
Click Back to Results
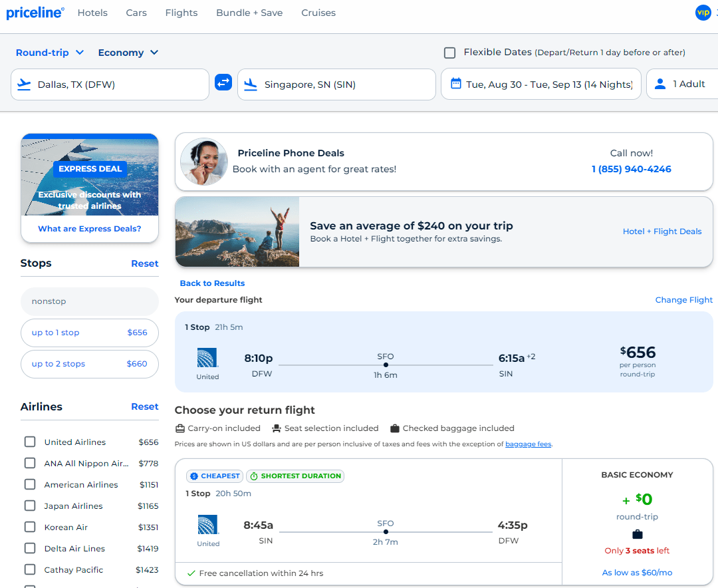tap(212, 283)
